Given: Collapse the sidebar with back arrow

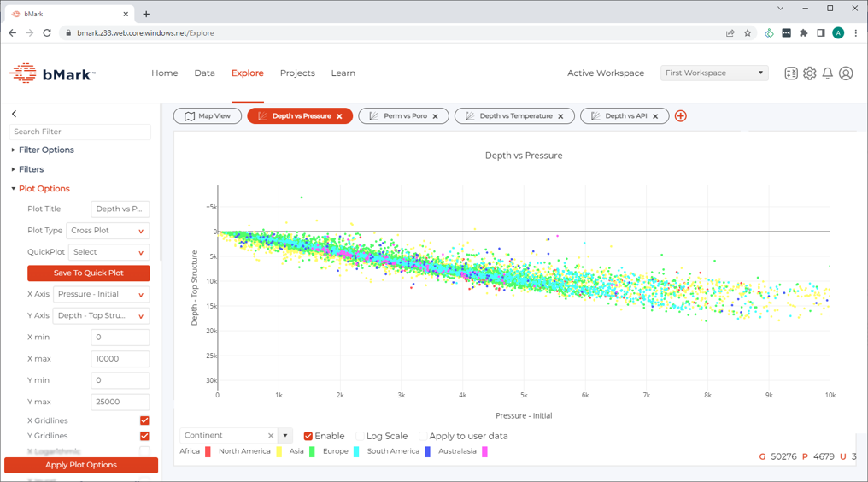Looking at the screenshot, I should [x=15, y=114].
